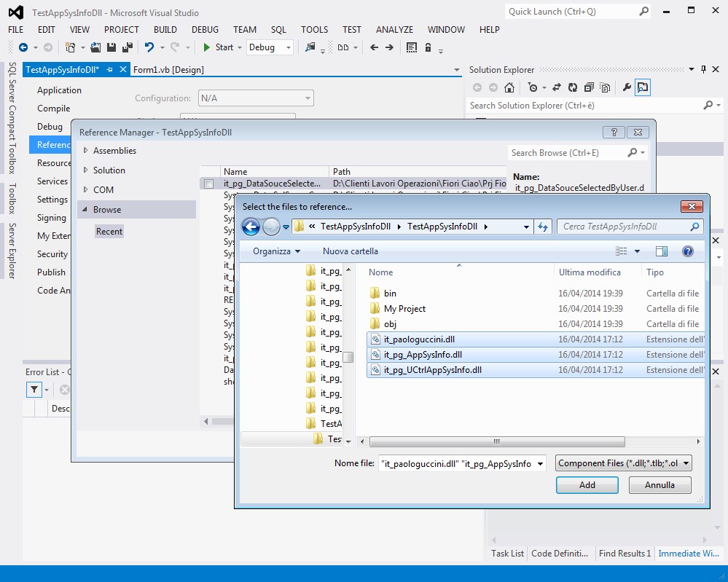Tick the it_pg_DataSouceSelecte... reference checkbox
This screenshot has width=728, height=582.
point(209,184)
